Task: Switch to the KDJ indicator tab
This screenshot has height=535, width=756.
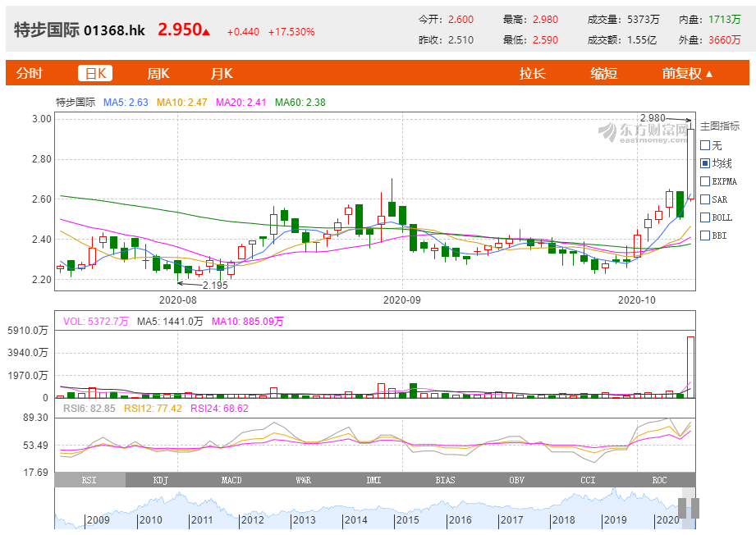Action: pos(161,480)
